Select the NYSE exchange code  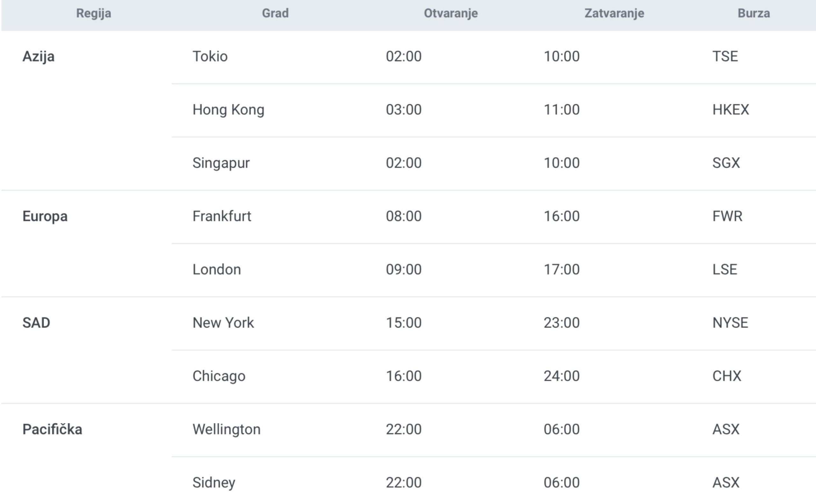click(730, 323)
